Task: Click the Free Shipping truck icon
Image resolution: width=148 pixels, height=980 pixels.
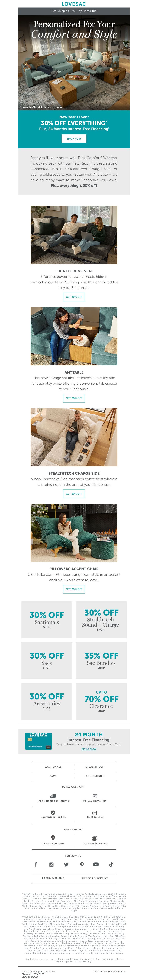Action: 53,796
